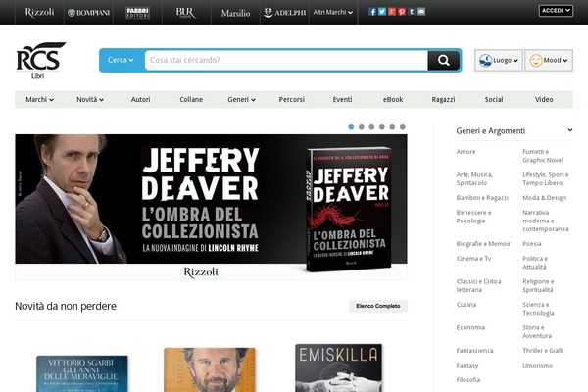Expand the Generi menu

coord(241,99)
